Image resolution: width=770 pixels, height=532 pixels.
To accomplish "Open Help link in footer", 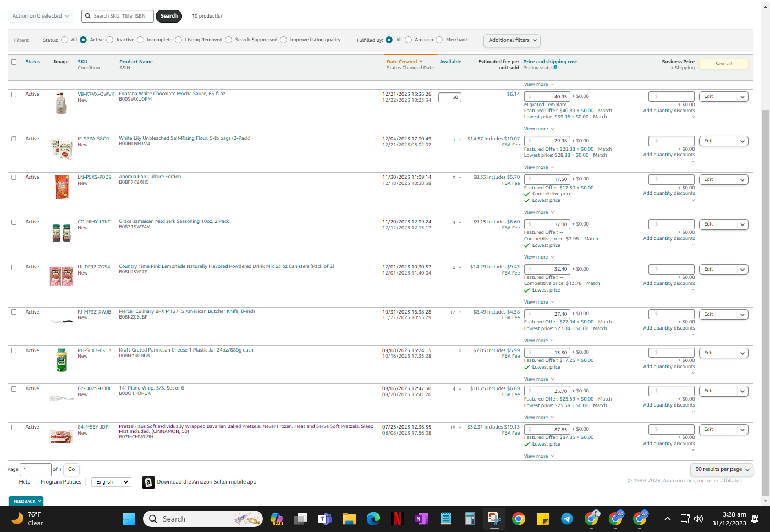I will click(x=25, y=482).
